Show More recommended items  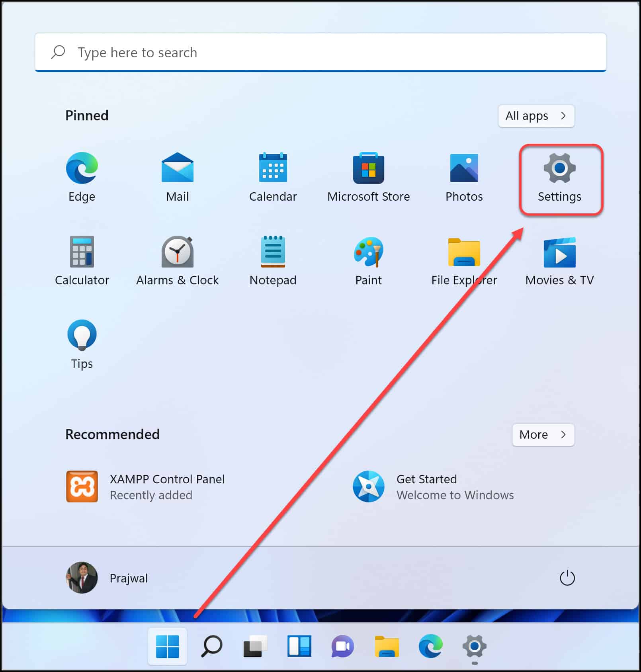pos(543,435)
